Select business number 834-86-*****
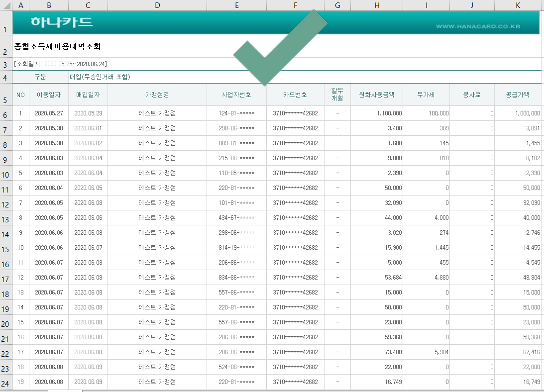Image resolution: width=544 pixels, height=392 pixels. [236, 278]
